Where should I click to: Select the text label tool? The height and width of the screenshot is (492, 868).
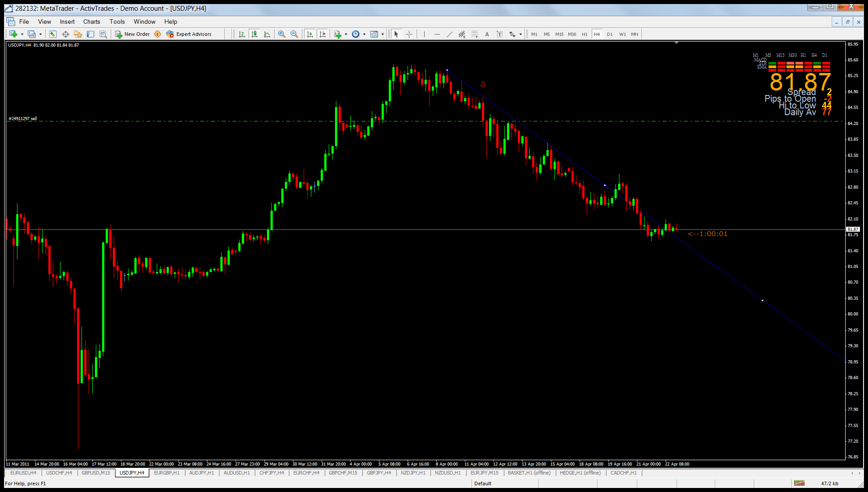(x=499, y=34)
